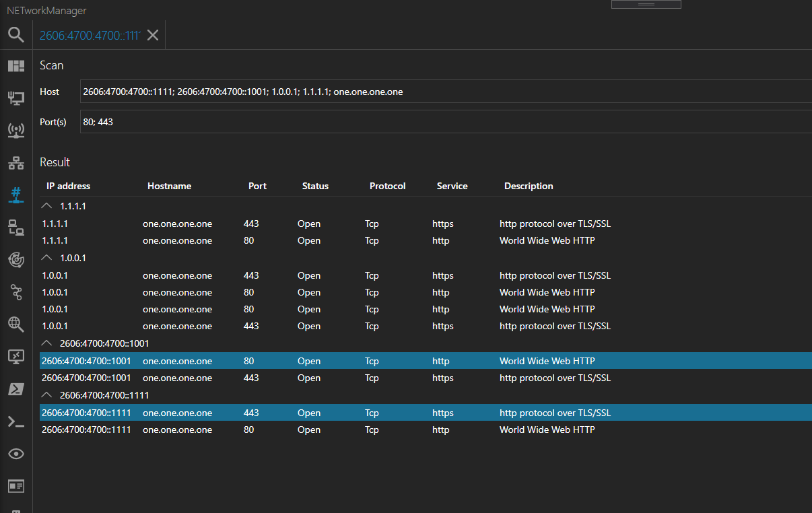Image resolution: width=812 pixels, height=513 pixels.
Task: Collapse the 2606:4700:4700::1111 group
Action: tap(46, 395)
